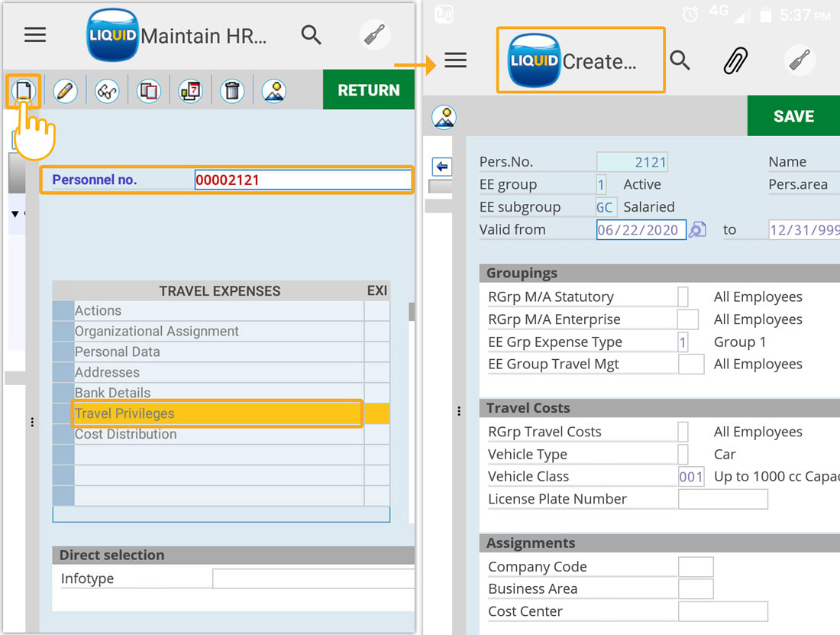
Task: Open hamburger menu on Maintain HR screen
Action: 35,35
